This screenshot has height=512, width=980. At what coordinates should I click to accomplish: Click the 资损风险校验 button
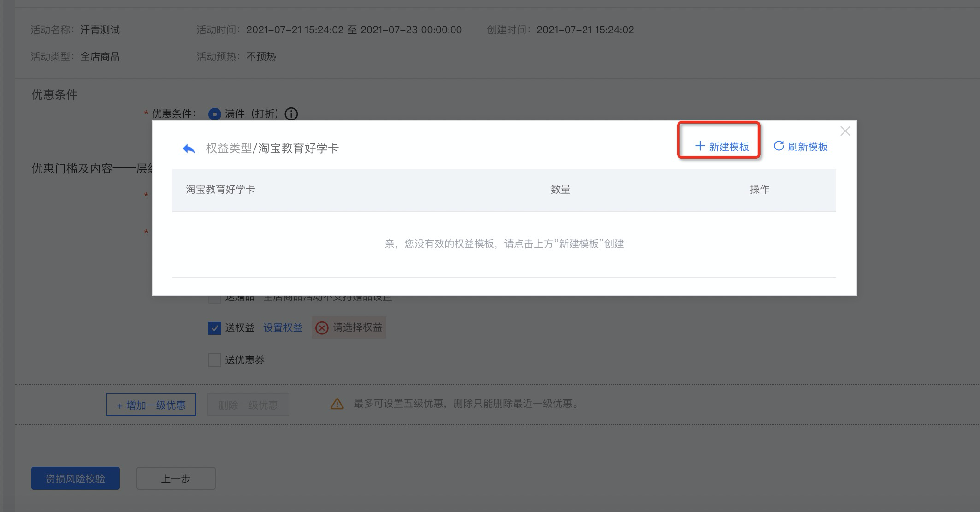[76, 479]
